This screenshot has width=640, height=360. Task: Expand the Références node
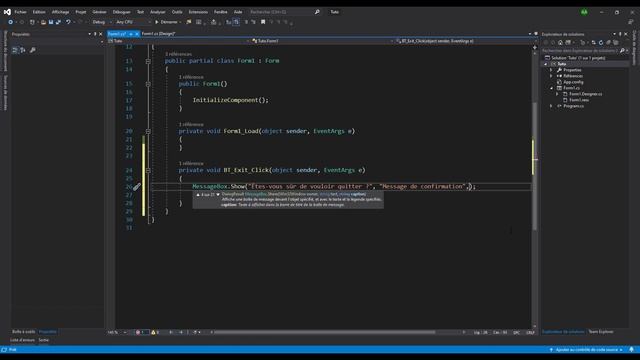pyautogui.click(x=551, y=76)
